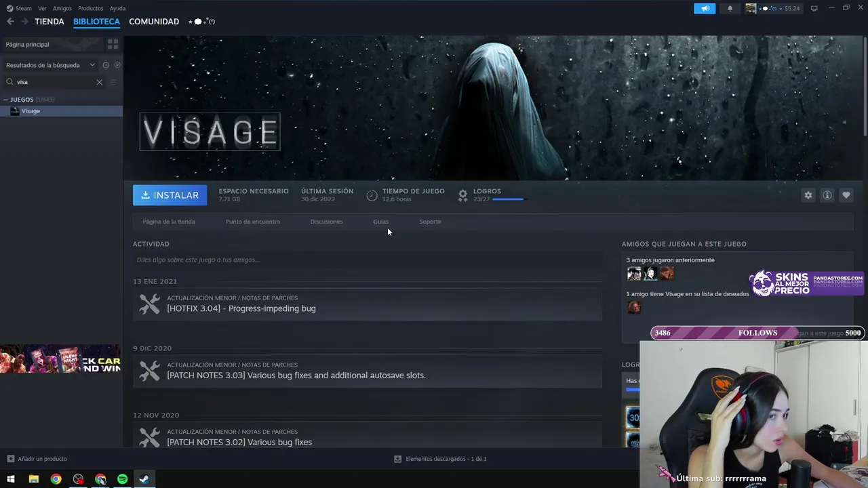Show ready-to-play games only icon
868x488 pixels.
[117, 65]
